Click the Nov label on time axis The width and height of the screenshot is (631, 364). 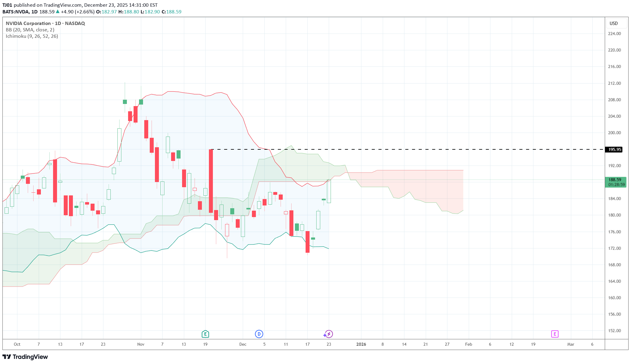click(141, 344)
